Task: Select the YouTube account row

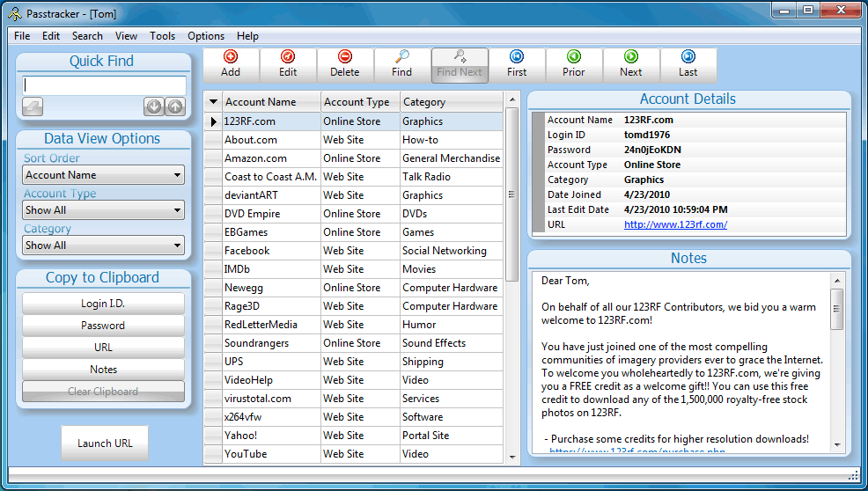Action: pyautogui.click(x=354, y=454)
